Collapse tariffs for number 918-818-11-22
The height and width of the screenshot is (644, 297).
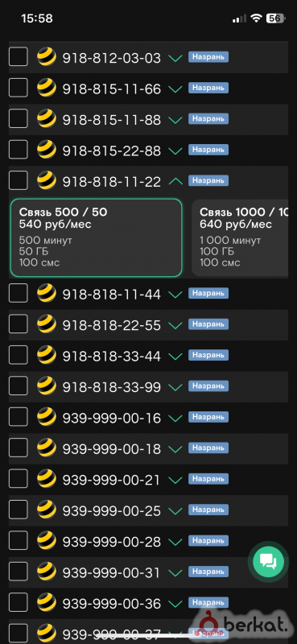(x=175, y=180)
